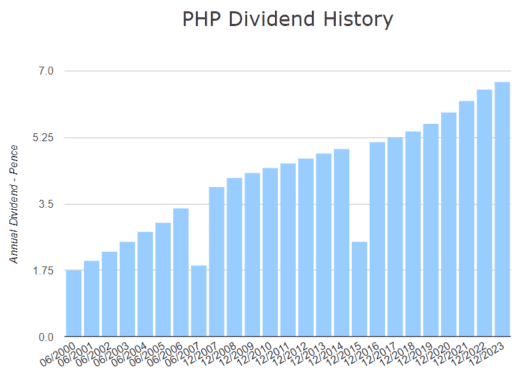Click the 06/2000 x-axis date label
The height and width of the screenshot is (373, 531).
[x=58, y=354]
